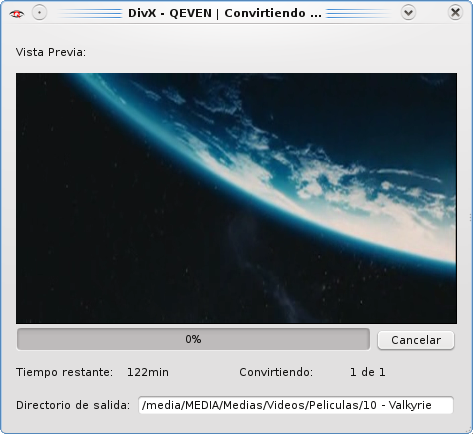Click the Earth video preview image
This screenshot has width=473, height=434.
coord(236,198)
